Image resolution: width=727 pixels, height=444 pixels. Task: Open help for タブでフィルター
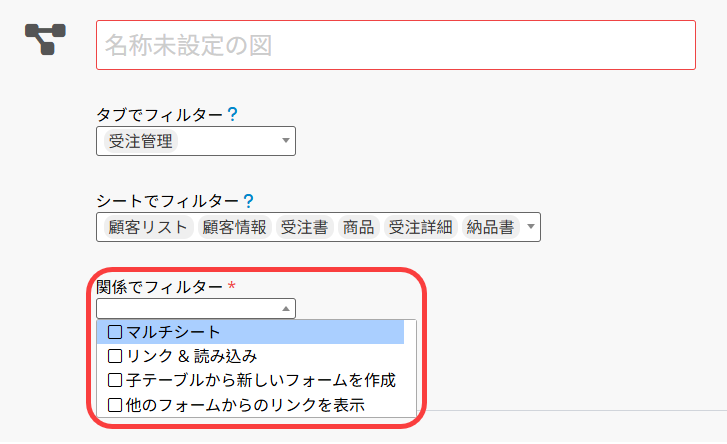[232, 115]
